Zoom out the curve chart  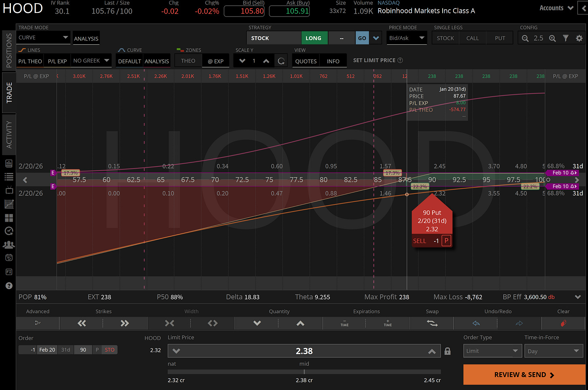[x=525, y=38]
